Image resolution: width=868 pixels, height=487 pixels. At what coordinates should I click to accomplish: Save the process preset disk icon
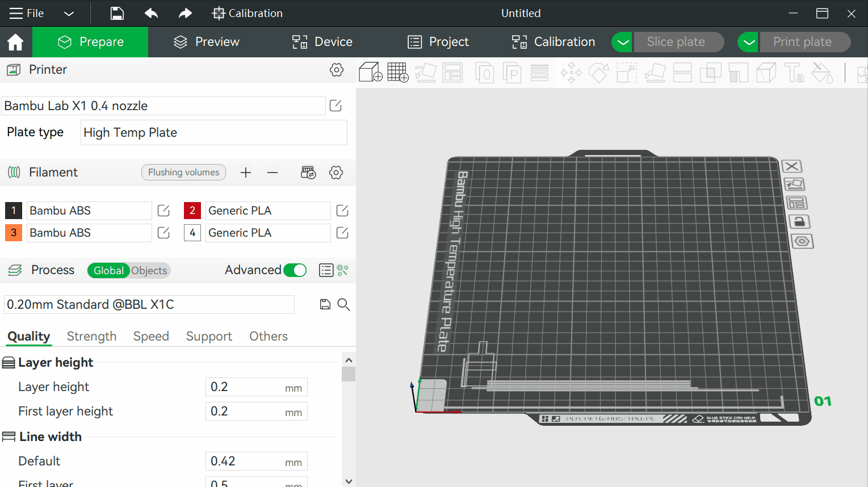325,305
